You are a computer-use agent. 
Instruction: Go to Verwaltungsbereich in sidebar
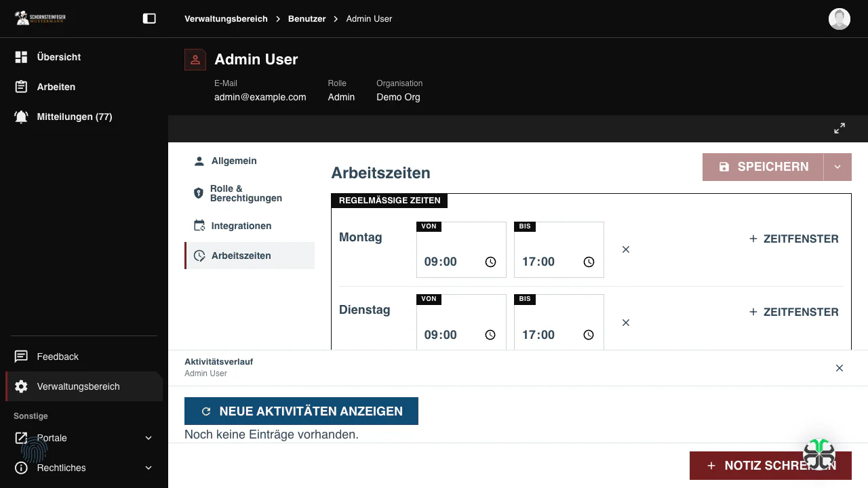click(84, 386)
